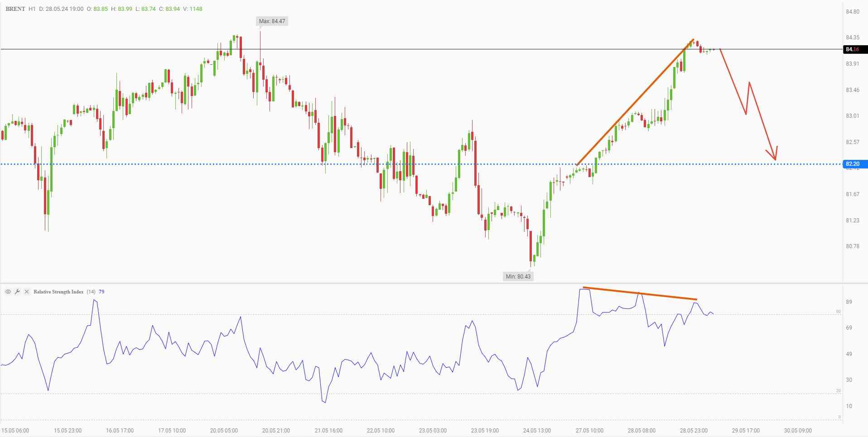Click the current price tag 84.16

coord(855,49)
